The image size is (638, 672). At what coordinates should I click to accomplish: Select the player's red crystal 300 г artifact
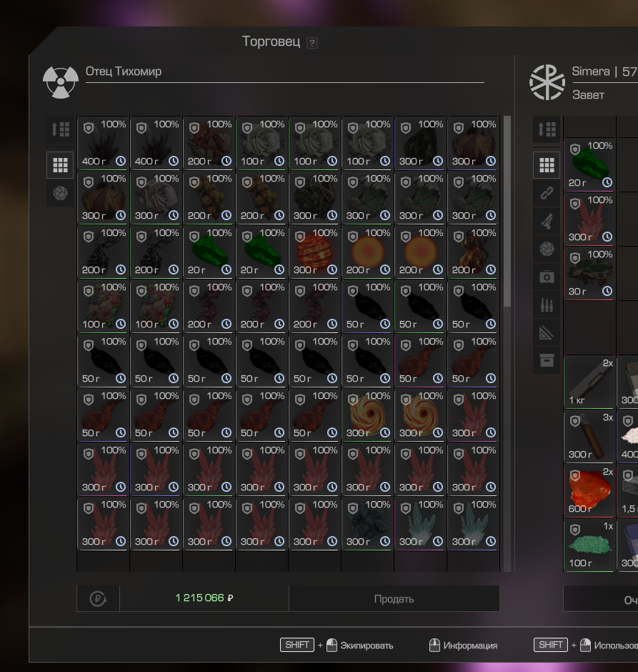tap(589, 219)
